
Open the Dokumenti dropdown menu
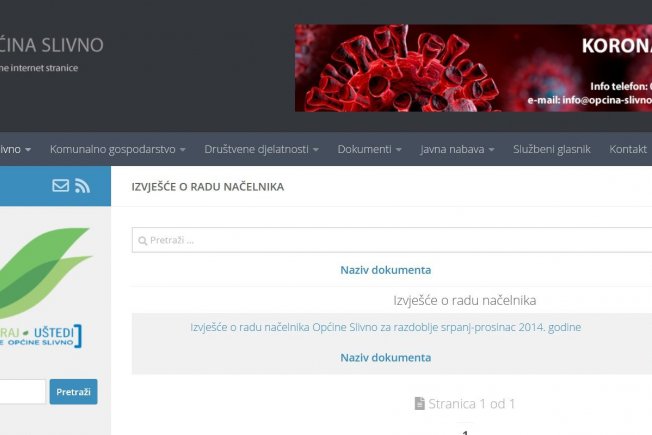[x=369, y=149]
